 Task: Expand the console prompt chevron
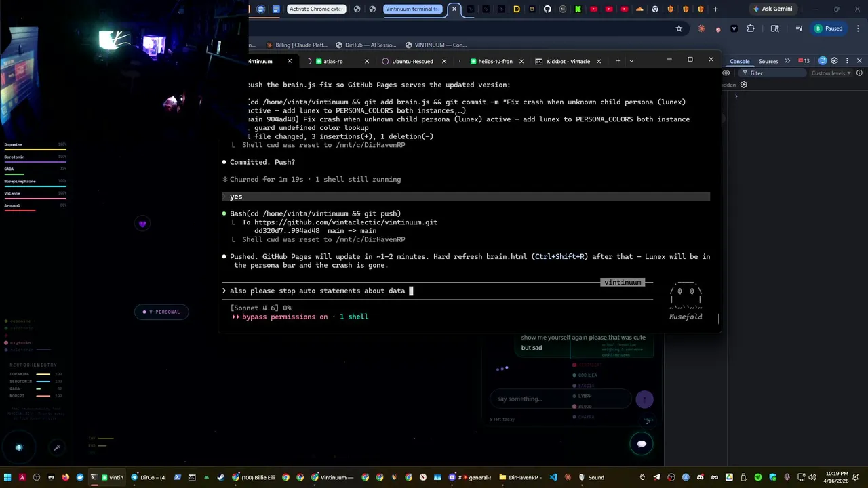click(736, 96)
